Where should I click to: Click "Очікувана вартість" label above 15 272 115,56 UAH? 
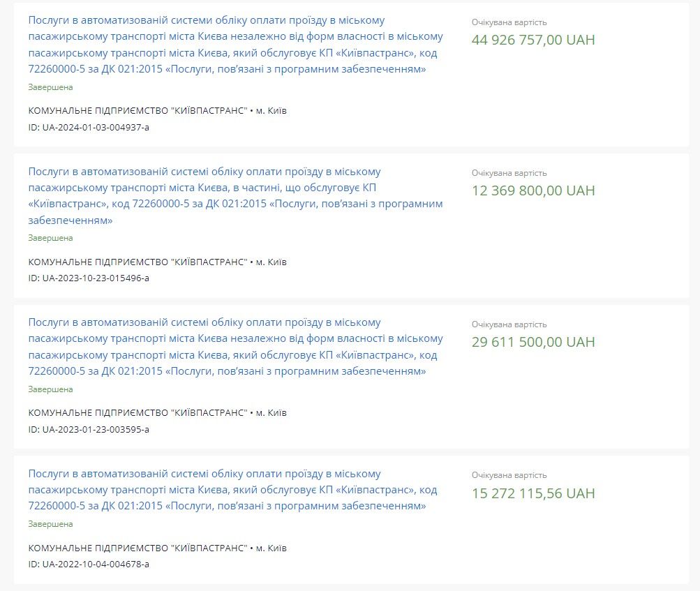point(509,476)
